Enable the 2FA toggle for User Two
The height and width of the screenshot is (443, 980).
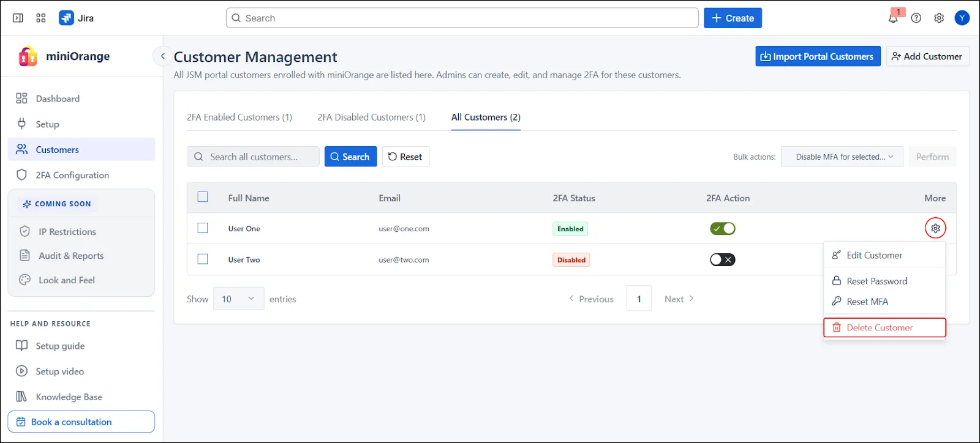pyautogui.click(x=723, y=259)
